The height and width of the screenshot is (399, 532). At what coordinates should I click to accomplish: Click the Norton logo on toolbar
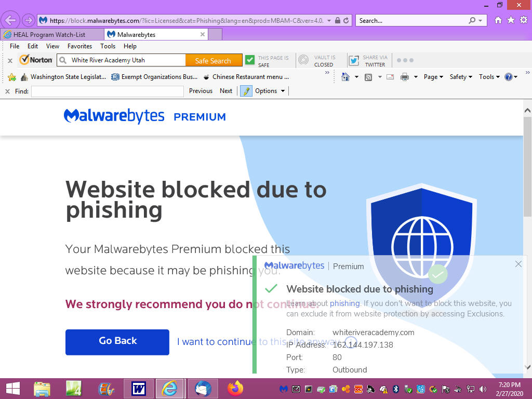pyautogui.click(x=36, y=60)
